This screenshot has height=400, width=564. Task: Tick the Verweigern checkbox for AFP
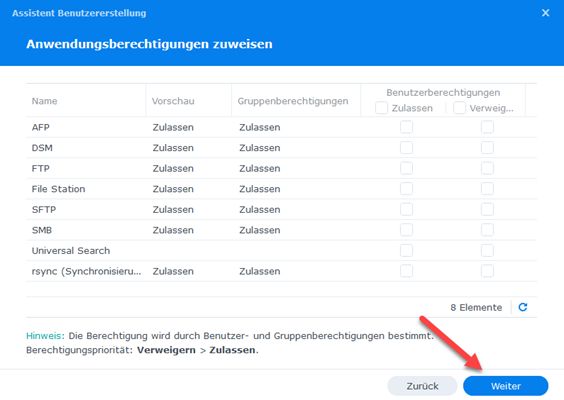coord(487,127)
